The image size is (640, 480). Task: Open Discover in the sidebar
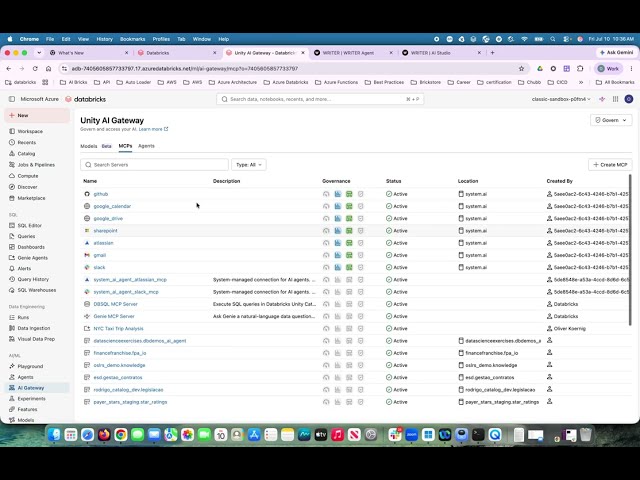pos(27,187)
